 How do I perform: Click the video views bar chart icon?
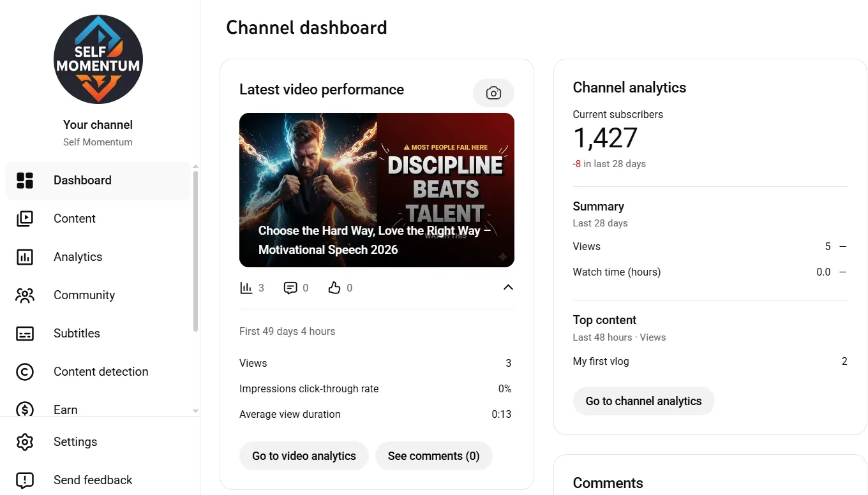tap(246, 288)
